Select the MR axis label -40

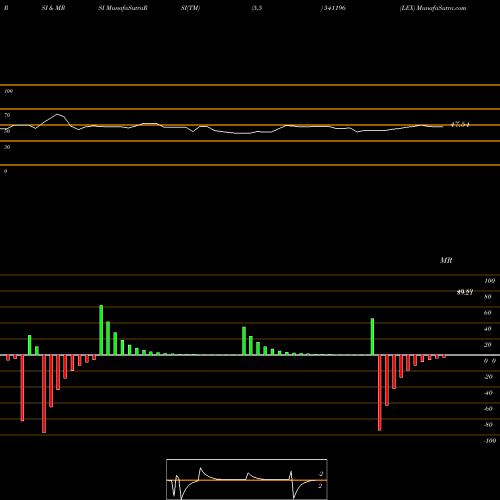point(488,393)
